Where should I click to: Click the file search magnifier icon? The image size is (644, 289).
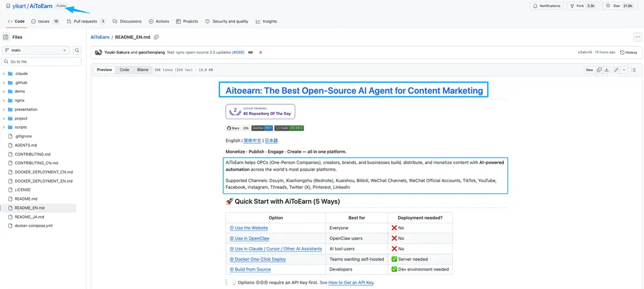pos(77,50)
